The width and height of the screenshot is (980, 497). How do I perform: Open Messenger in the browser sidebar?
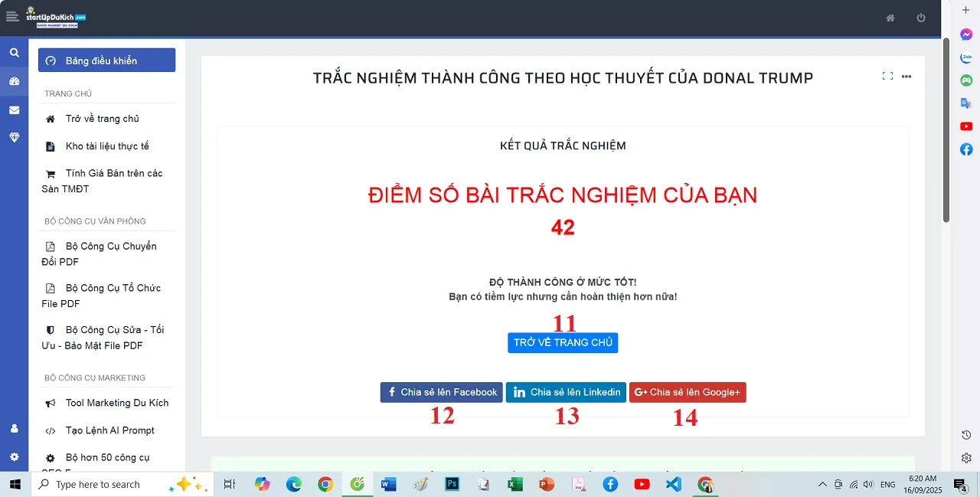966,34
